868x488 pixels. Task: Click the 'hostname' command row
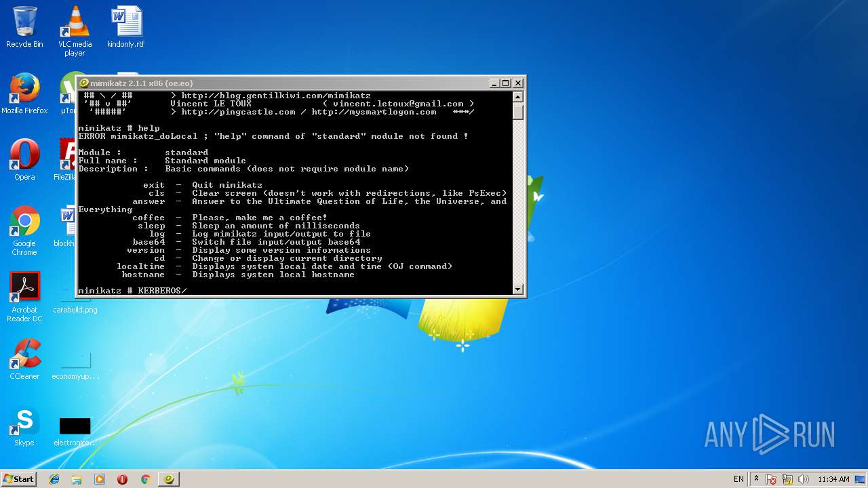238,274
